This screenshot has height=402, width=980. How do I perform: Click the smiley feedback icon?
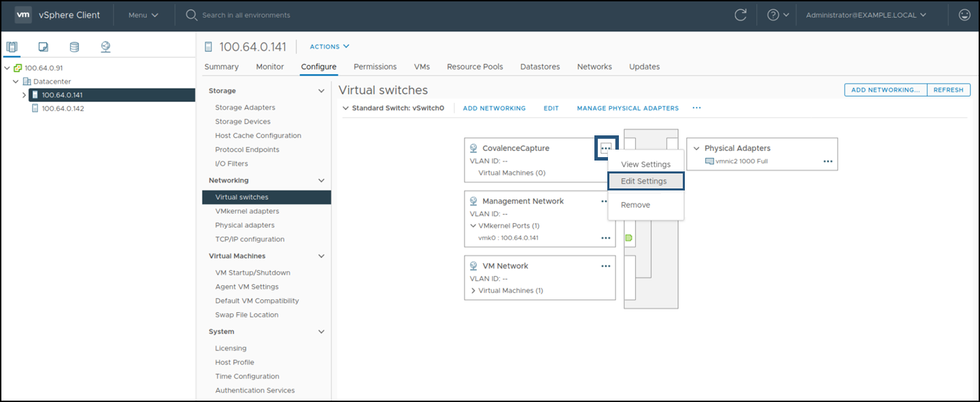pyautogui.click(x=964, y=15)
